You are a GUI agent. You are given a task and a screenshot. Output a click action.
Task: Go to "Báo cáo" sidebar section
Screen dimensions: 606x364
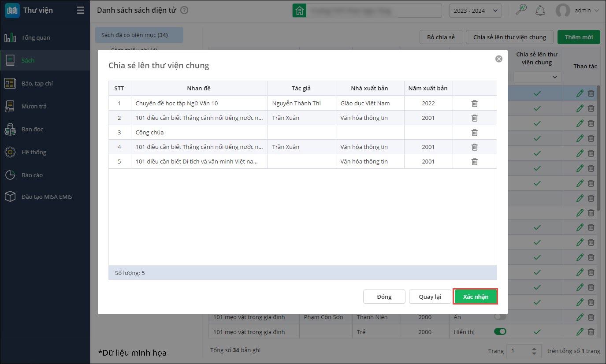tap(32, 175)
